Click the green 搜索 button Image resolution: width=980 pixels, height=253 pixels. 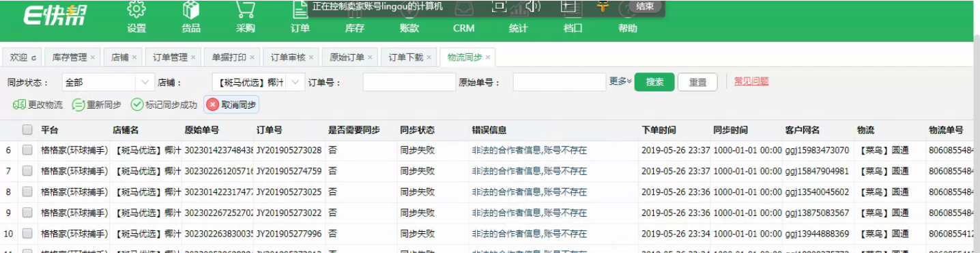654,82
